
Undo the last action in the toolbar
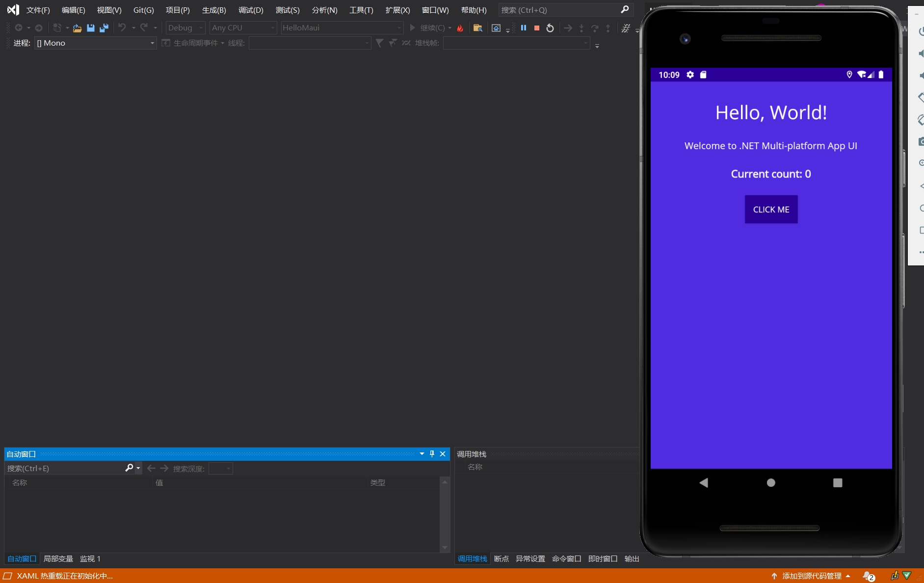122,27
